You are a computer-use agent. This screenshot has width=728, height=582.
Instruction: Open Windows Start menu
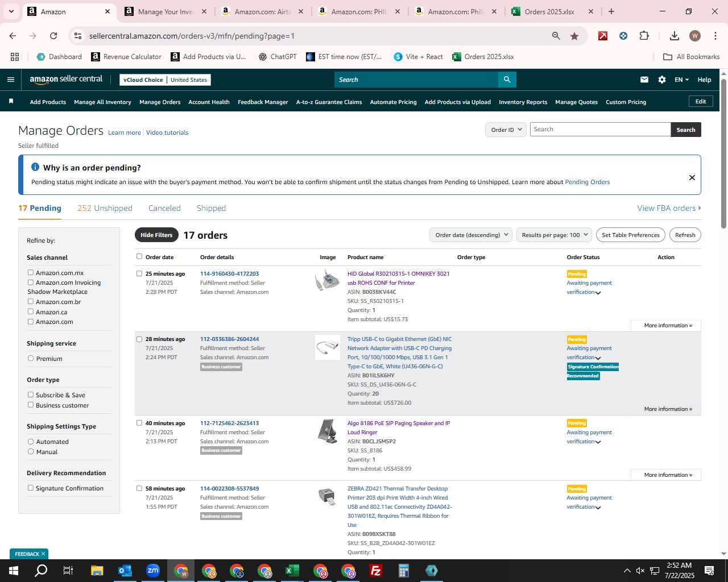14,571
